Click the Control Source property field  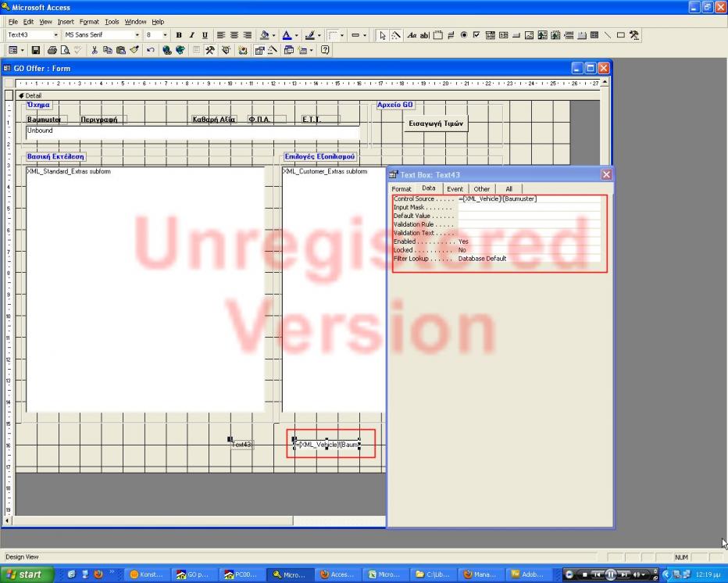coord(529,199)
